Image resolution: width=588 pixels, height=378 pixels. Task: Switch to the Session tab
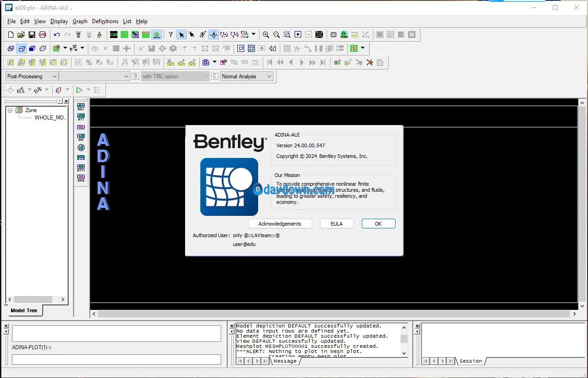pyautogui.click(x=471, y=361)
